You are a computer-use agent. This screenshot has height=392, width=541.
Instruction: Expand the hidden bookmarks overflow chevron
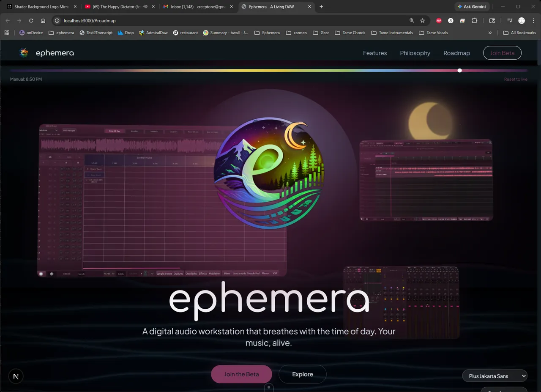click(490, 33)
